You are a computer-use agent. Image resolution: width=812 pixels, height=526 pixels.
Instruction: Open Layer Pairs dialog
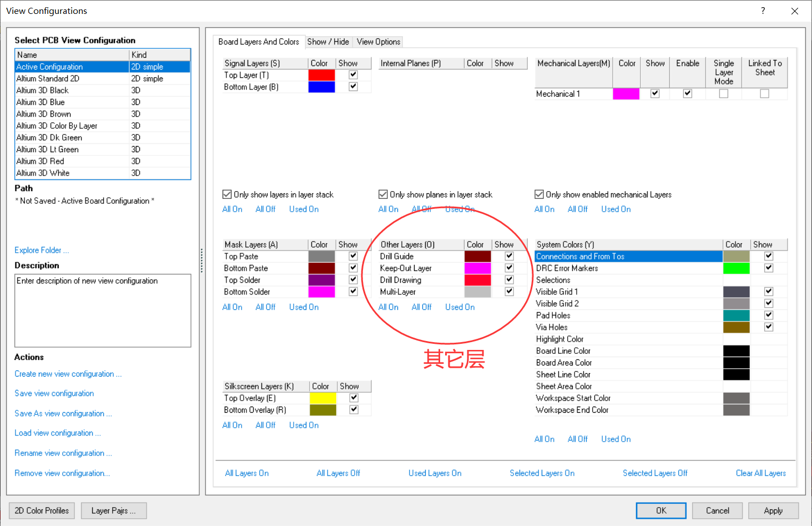114,510
